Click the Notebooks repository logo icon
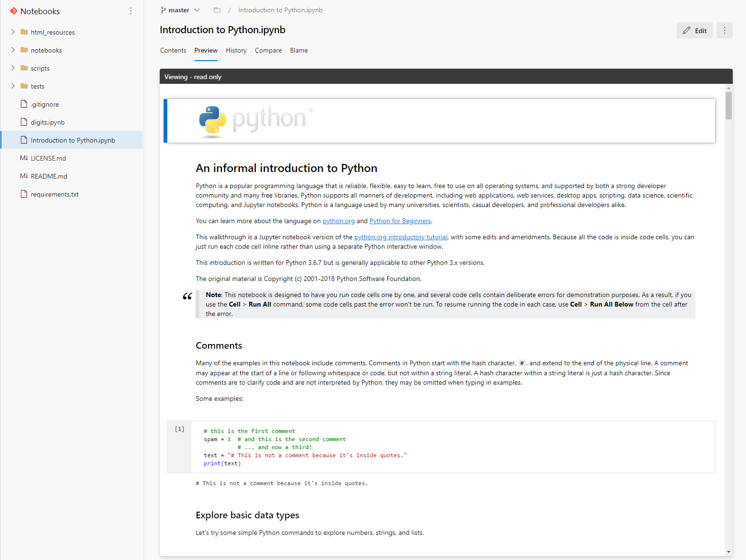The height and width of the screenshot is (560, 746). [x=13, y=11]
